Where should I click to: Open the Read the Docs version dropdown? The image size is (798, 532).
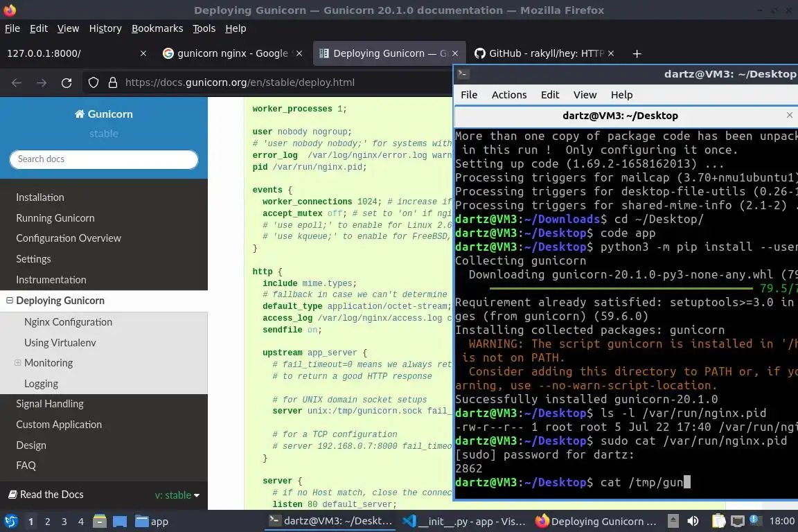177,495
